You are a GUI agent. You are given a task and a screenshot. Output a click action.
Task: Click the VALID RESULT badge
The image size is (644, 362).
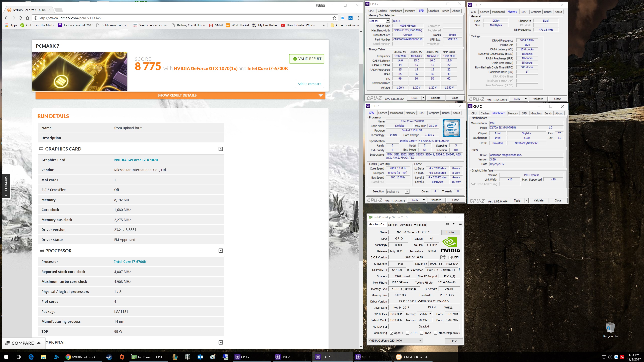click(307, 59)
